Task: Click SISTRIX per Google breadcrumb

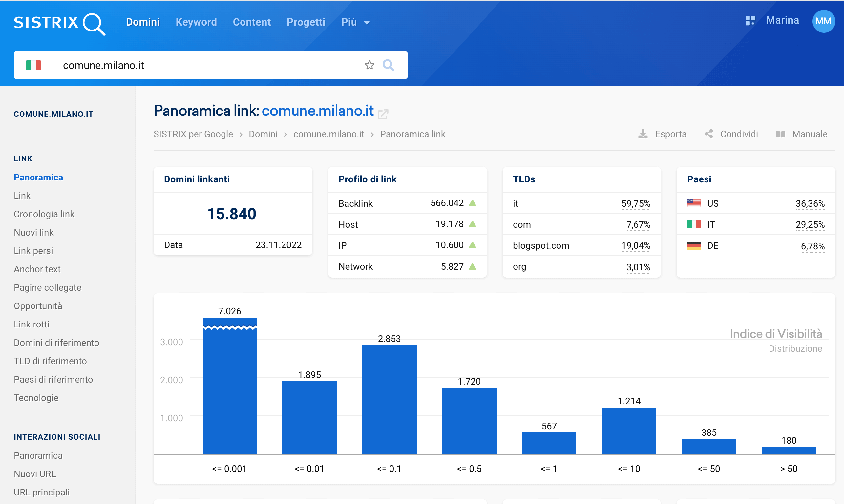Action: 193,134
